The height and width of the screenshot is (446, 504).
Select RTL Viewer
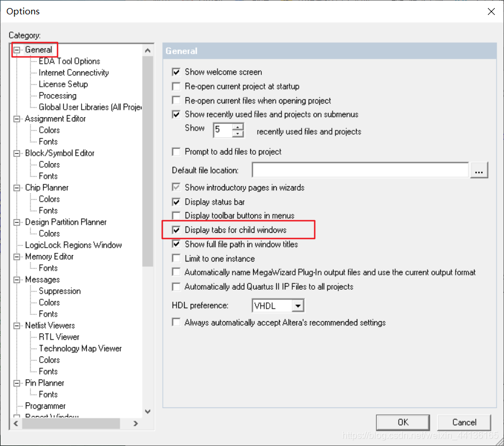coord(59,337)
